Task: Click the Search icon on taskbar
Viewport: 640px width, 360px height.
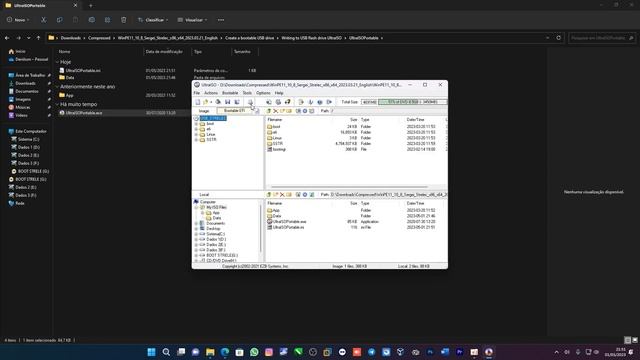Action: point(166,352)
